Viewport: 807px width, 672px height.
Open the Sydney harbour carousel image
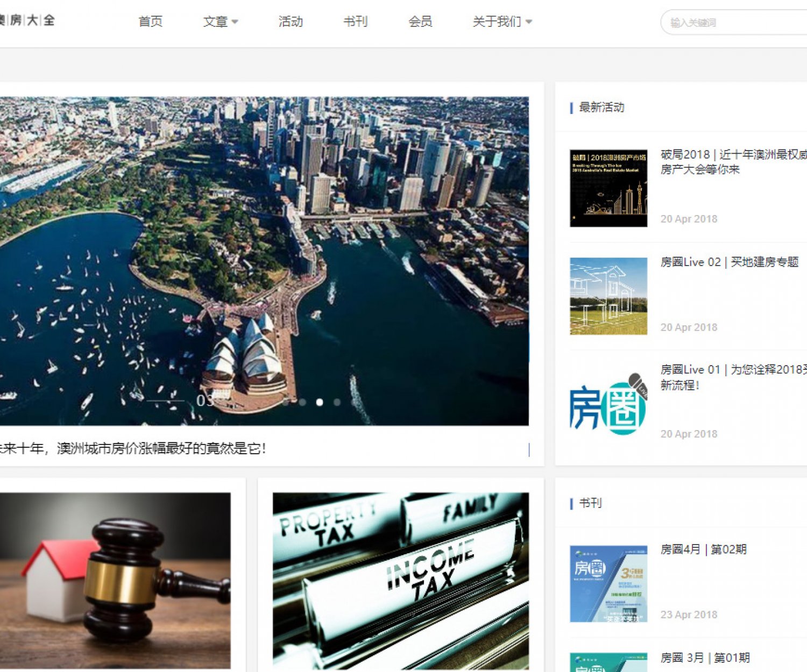[264, 242]
